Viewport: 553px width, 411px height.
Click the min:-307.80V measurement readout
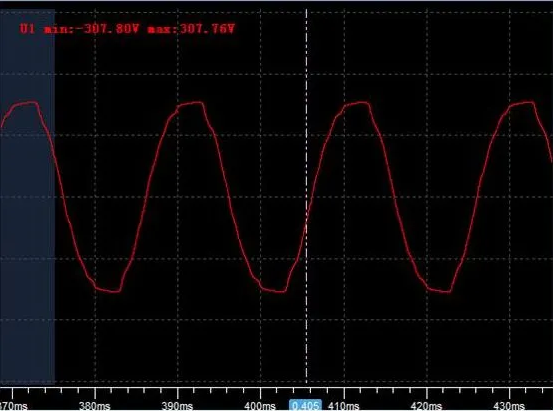pyautogui.click(x=92, y=29)
